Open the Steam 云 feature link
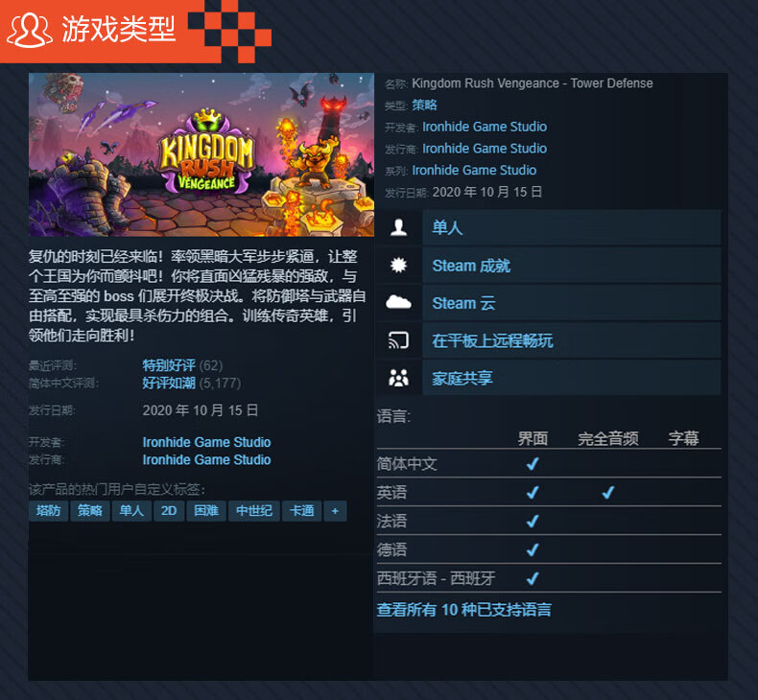The width and height of the screenshot is (758, 700). [572, 302]
